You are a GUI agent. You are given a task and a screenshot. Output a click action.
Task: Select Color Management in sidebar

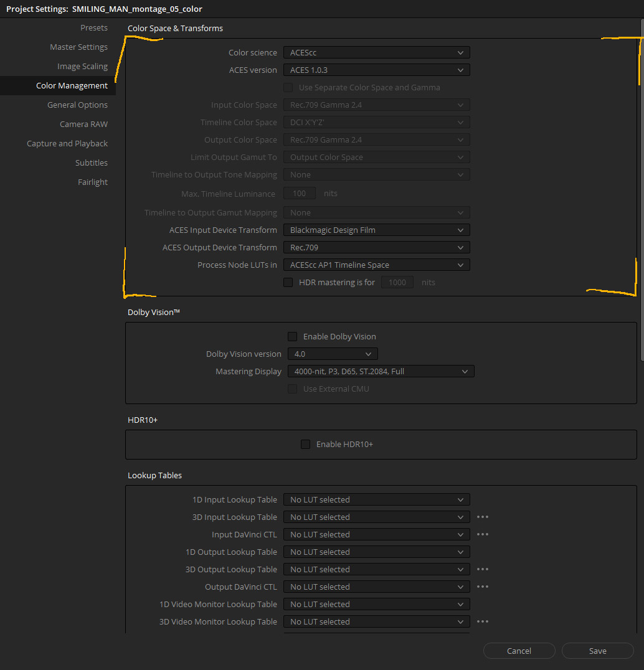tap(58, 85)
